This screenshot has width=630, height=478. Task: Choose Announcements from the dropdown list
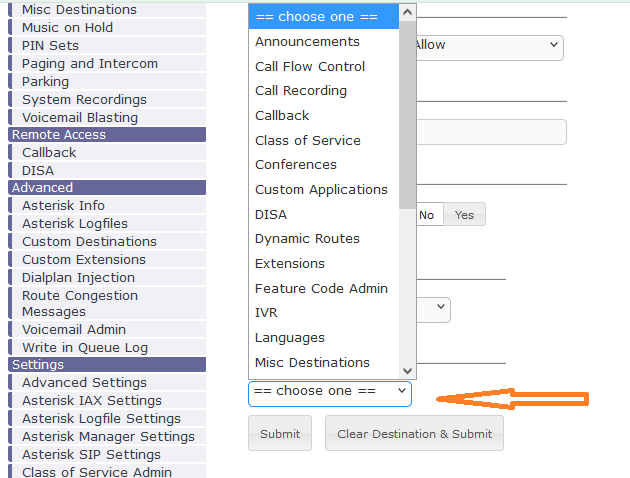point(307,42)
